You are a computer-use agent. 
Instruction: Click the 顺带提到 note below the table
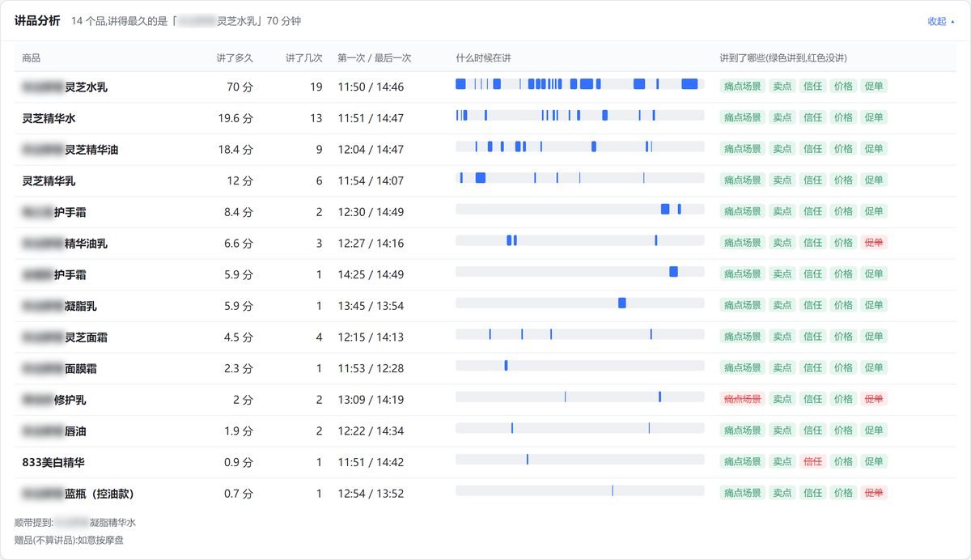75,523
